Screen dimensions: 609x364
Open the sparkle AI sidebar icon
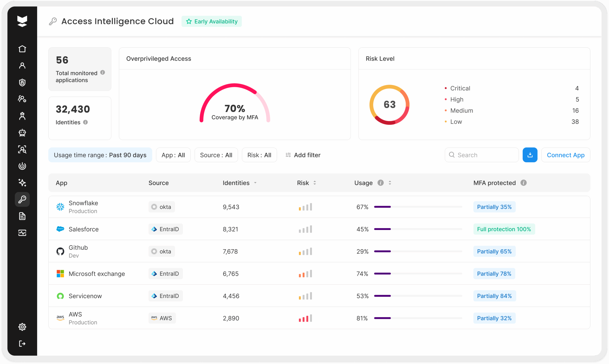pyautogui.click(x=22, y=183)
